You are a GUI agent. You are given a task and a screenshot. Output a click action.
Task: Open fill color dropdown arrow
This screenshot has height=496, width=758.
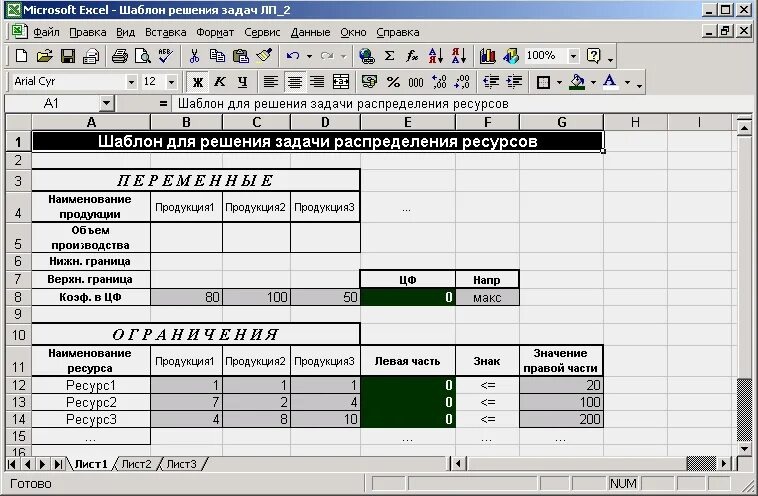593,82
